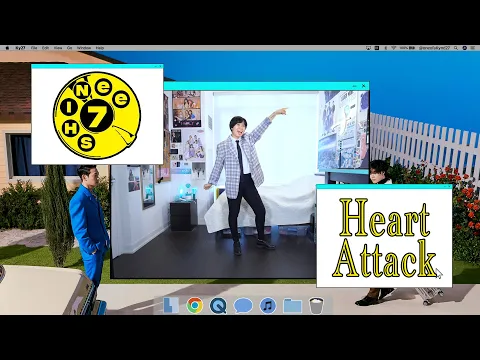Close the SHINee 7 logo window
This screenshot has width=480, height=360.
[x=160, y=67]
